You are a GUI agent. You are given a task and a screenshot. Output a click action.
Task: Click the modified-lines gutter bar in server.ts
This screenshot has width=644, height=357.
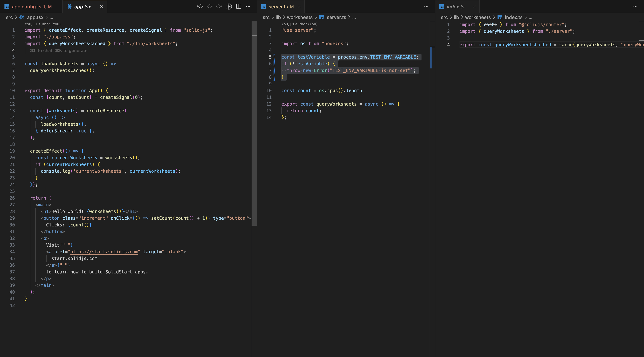click(x=274, y=67)
